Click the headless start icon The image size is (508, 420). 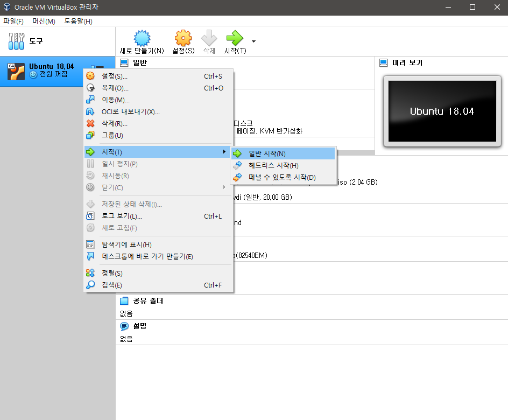(x=237, y=165)
